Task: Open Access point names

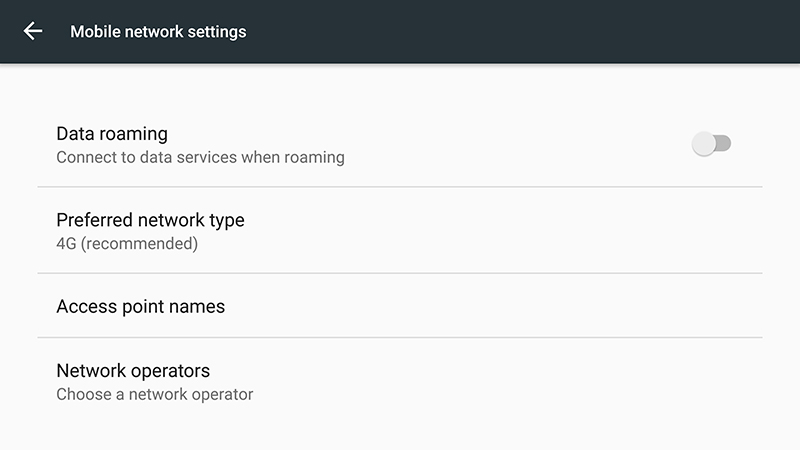Action: (x=141, y=306)
